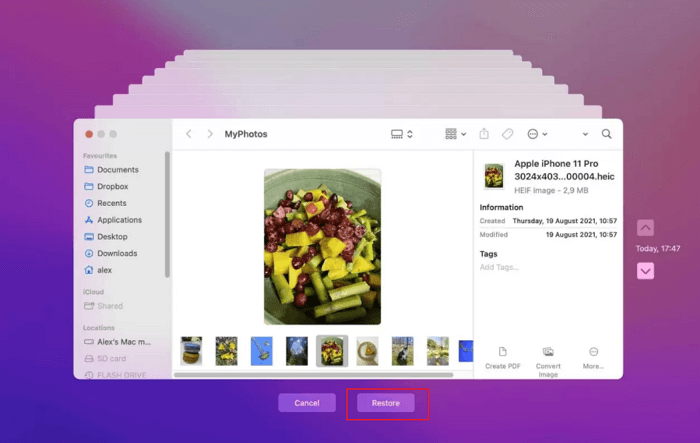Go to the previous backup with up arrow

(645, 228)
